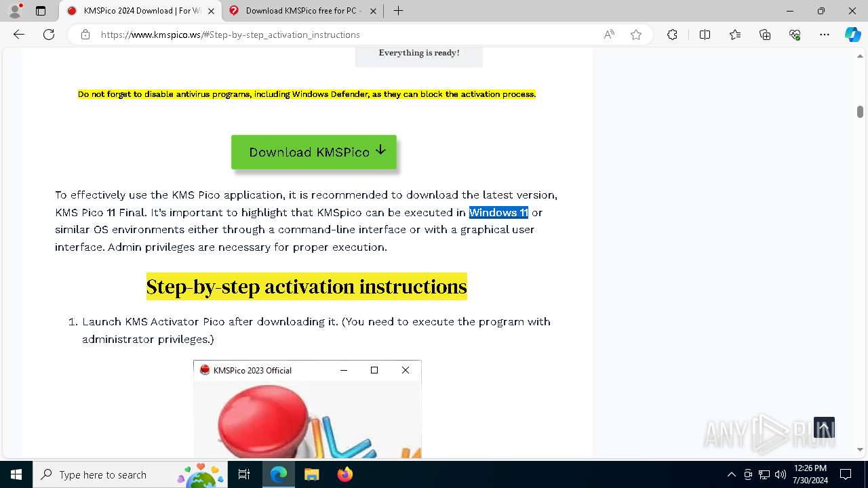Open clock and date flyout
Viewport: 868px width, 488px height.
point(810,474)
